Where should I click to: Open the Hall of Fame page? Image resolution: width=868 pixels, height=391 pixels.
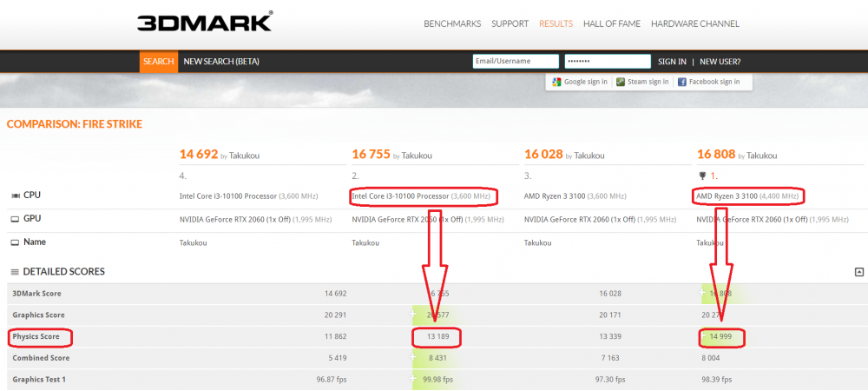click(x=612, y=23)
